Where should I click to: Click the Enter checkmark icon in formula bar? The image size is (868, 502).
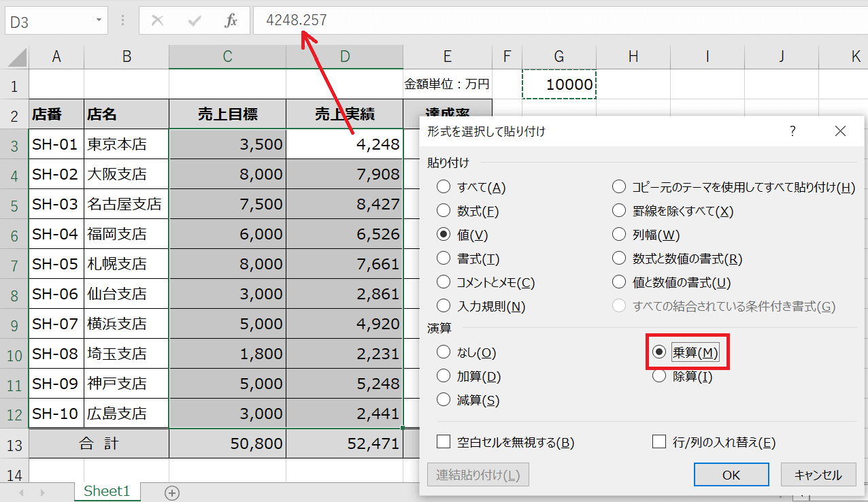point(195,20)
